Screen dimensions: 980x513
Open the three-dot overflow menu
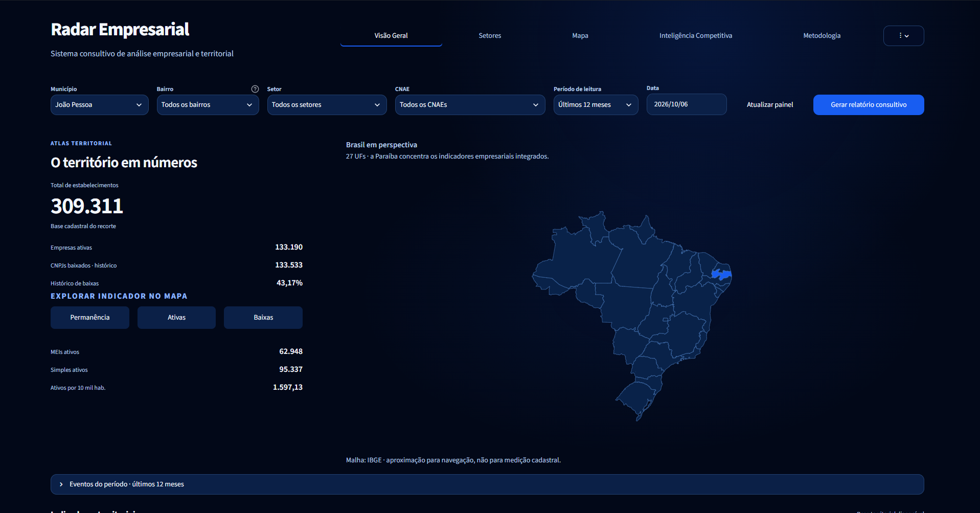coord(903,36)
